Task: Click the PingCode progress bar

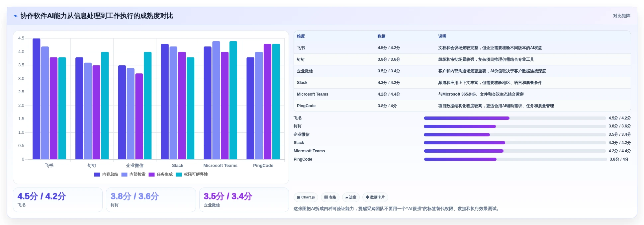Action: coord(515,159)
